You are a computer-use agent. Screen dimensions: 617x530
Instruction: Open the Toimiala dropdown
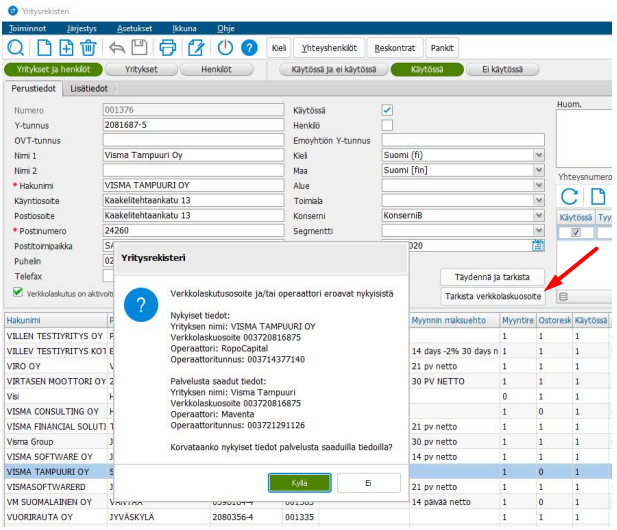click(x=539, y=200)
